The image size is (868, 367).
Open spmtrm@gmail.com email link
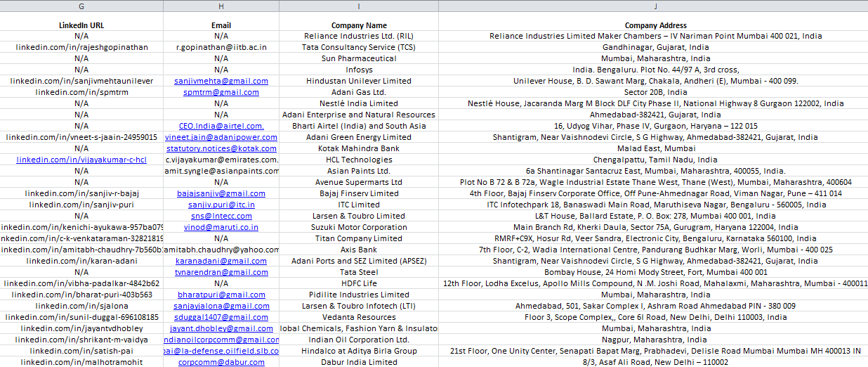click(x=221, y=92)
